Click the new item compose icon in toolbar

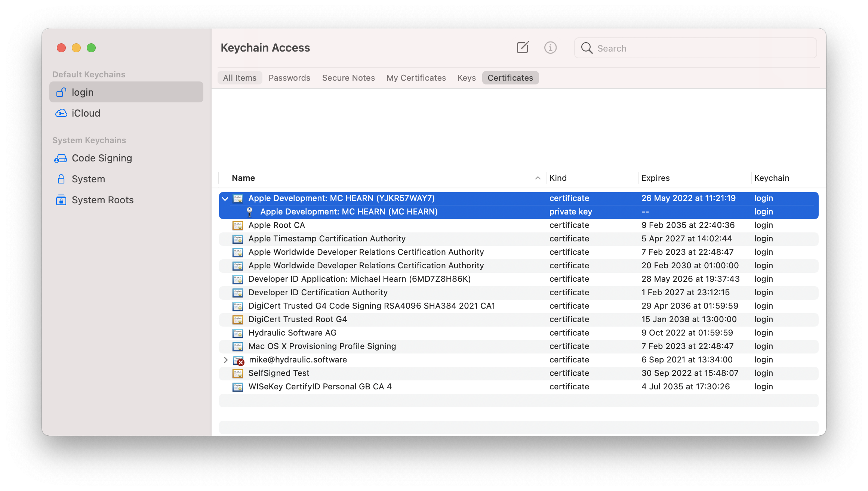tap(522, 47)
